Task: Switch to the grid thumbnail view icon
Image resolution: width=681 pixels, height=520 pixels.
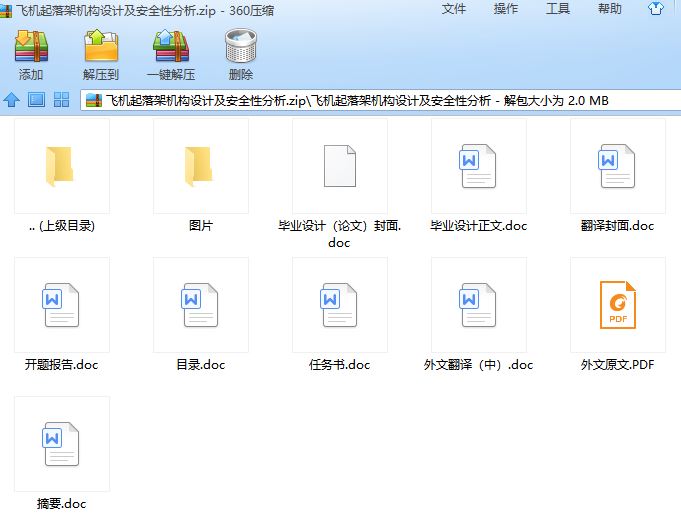Action: [61, 100]
